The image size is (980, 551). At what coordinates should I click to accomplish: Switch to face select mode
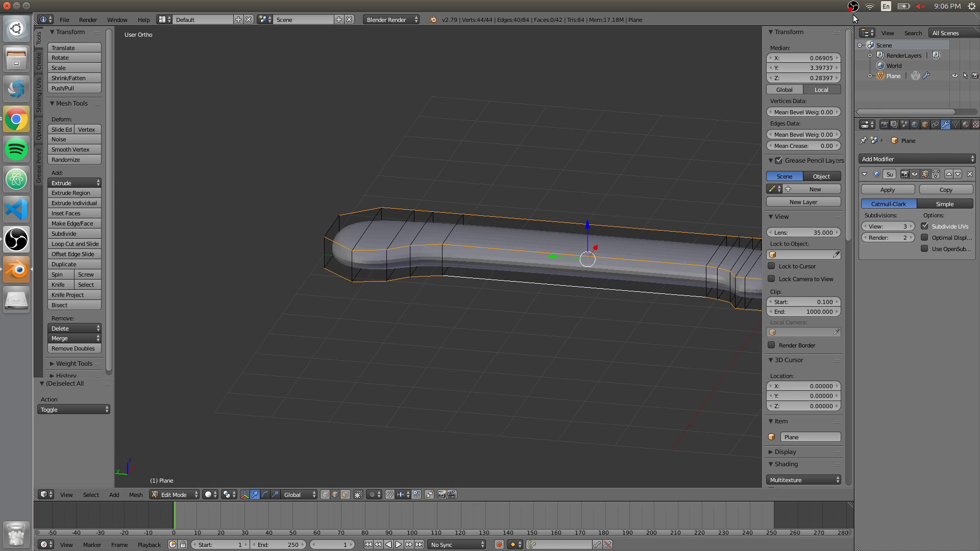click(345, 494)
